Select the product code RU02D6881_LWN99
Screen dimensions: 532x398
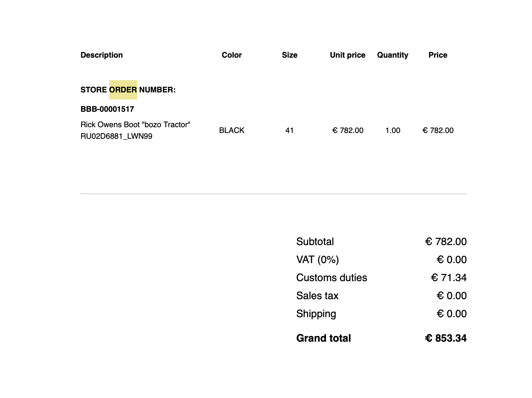point(116,136)
